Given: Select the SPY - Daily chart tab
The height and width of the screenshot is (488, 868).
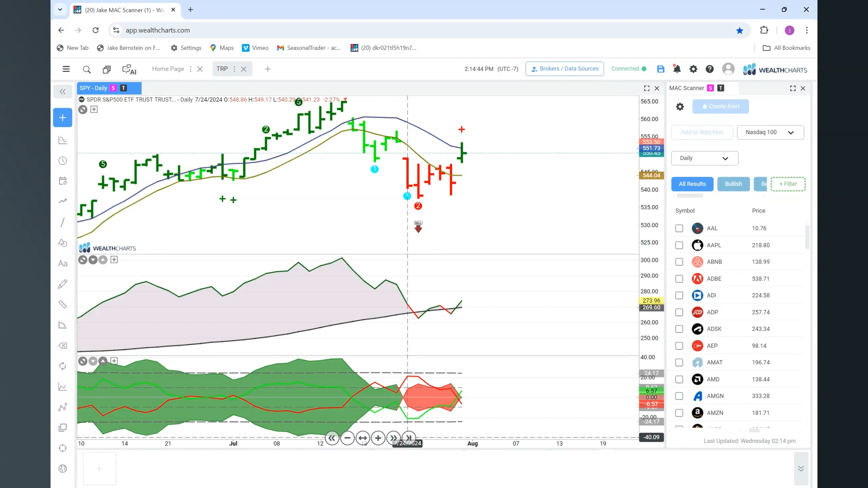Looking at the screenshot, I should click(x=109, y=88).
